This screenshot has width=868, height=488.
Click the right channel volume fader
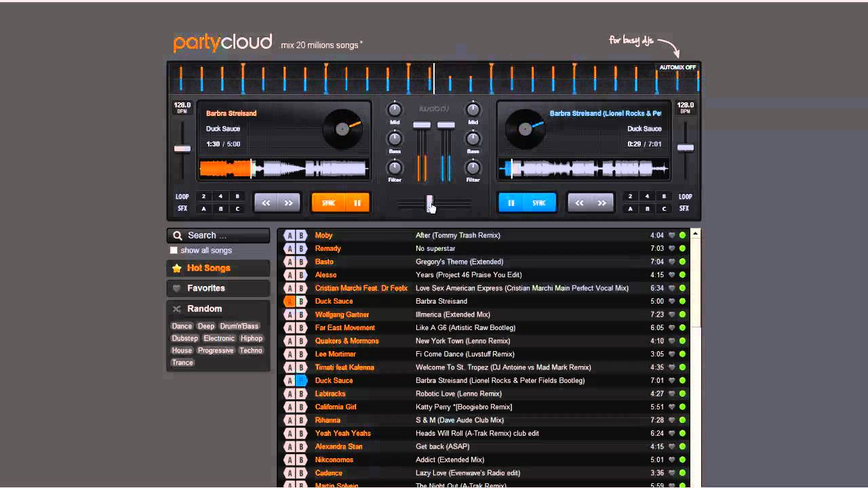(446, 125)
